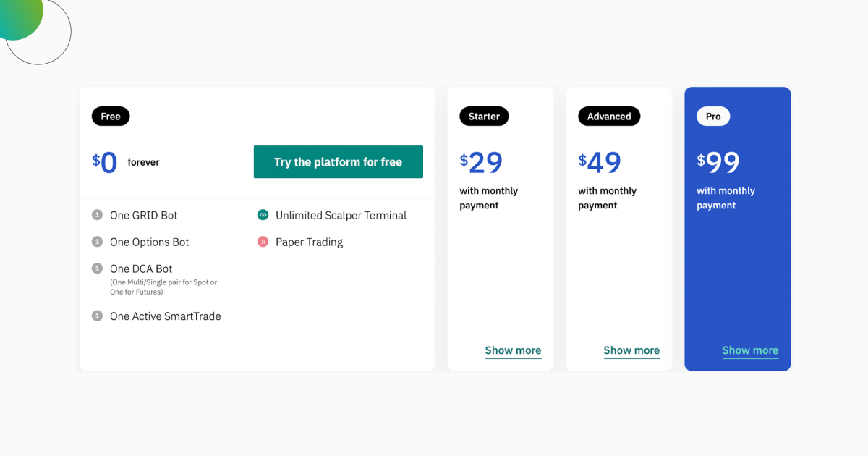The height and width of the screenshot is (456, 868).
Task: Click the "1" icon beside One GRID Bot
Action: (97, 215)
